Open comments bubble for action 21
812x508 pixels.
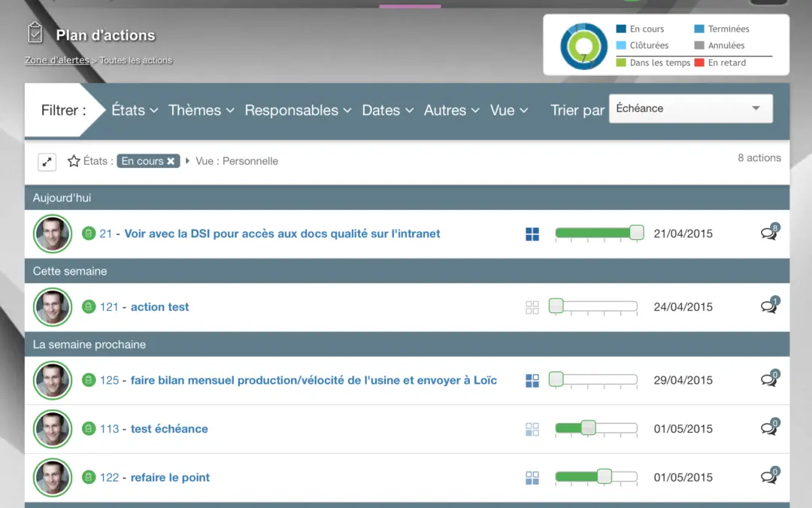768,233
